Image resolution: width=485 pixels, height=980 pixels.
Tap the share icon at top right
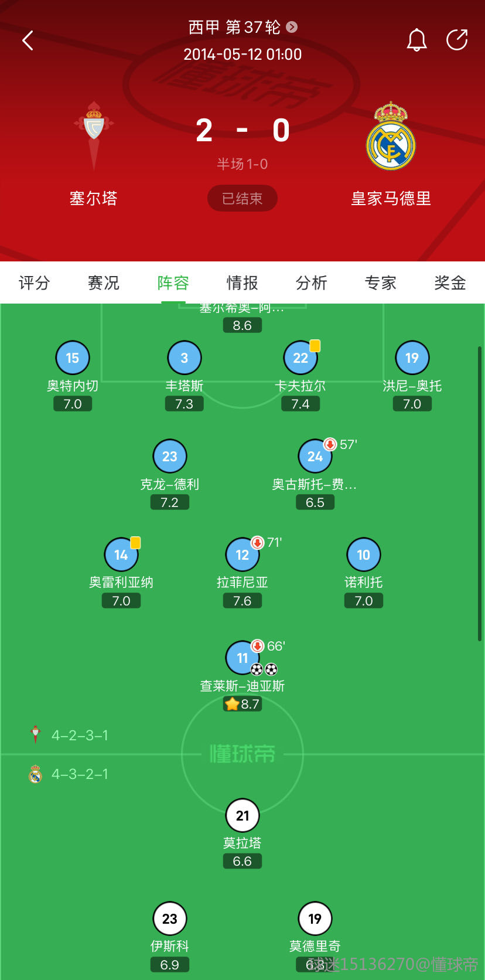pos(457,40)
